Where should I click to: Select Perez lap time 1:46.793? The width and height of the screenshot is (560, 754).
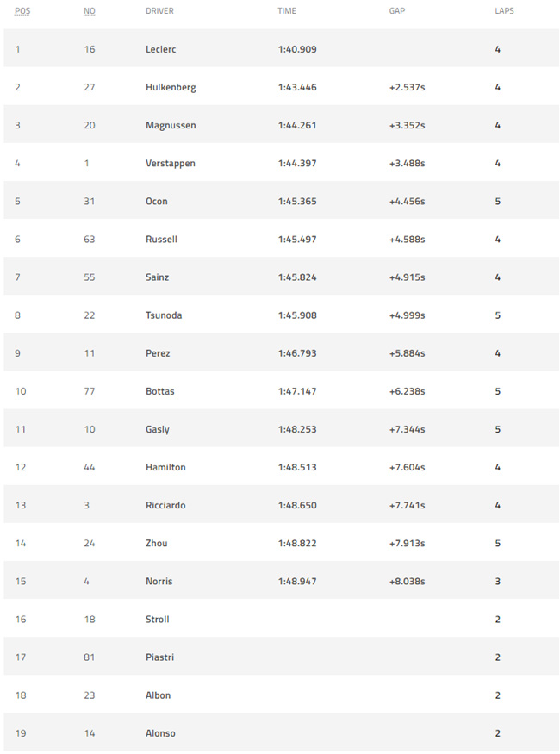(297, 353)
